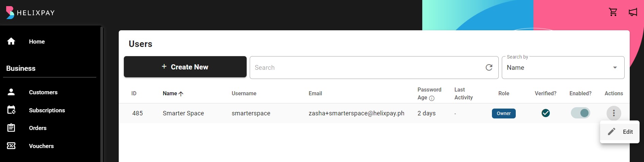This screenshot has height=162, width=644.
Task: Click the Last Activity column header
Action: [463, 94]
